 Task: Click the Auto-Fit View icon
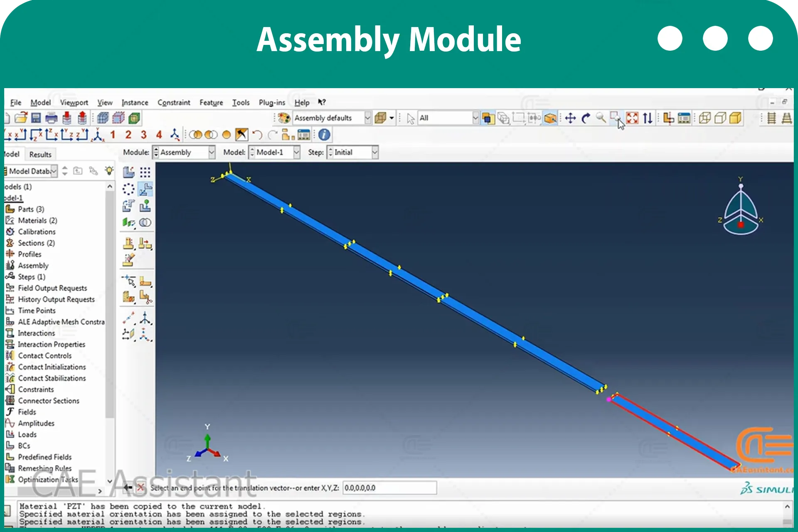pyautogui.click(x=632, y=118)
